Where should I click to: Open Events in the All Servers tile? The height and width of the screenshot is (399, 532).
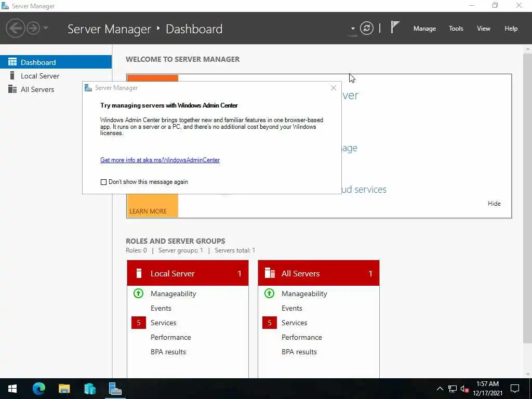pos(292,308)
